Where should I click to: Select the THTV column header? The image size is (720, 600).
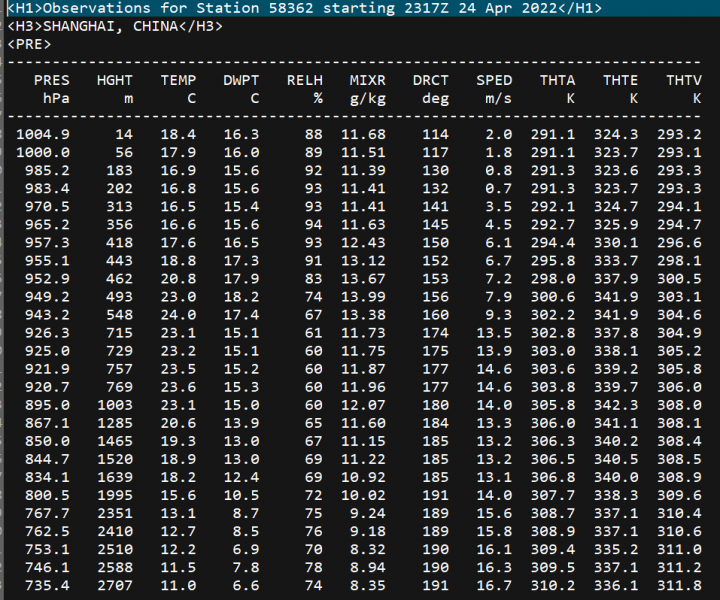coord(684,80)
